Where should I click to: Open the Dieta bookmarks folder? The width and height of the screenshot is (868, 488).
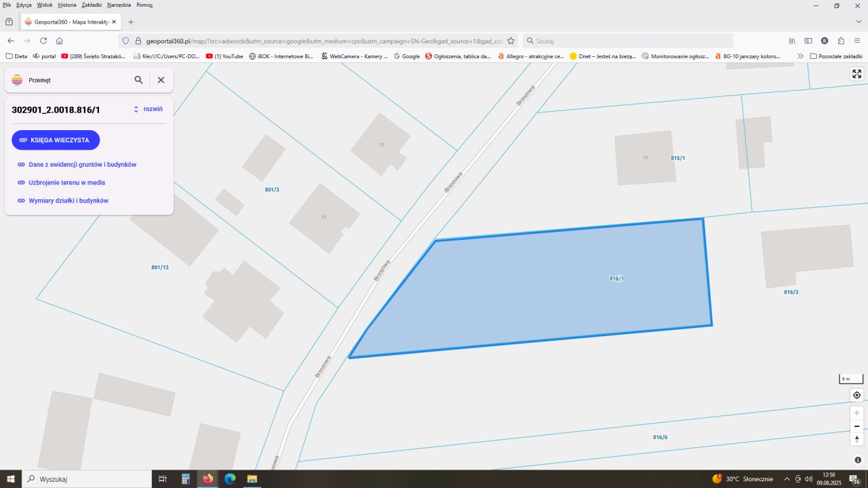16,56
